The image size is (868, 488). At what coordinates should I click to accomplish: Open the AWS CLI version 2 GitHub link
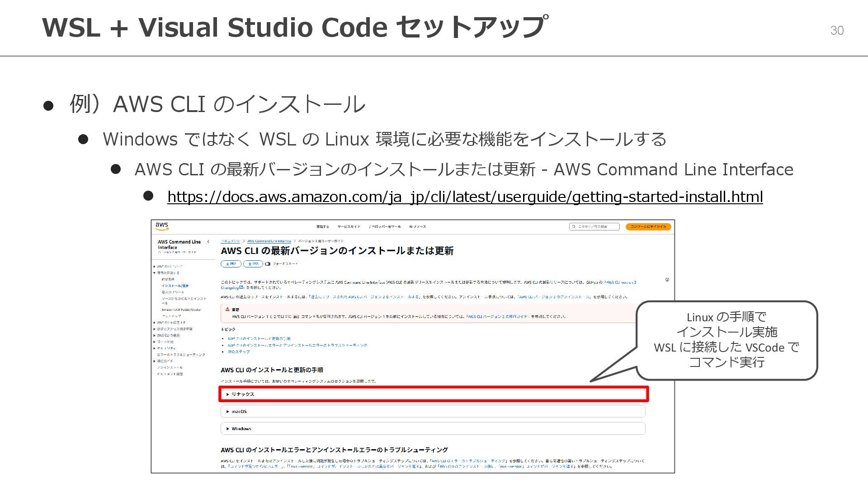(x=621, y=282)
